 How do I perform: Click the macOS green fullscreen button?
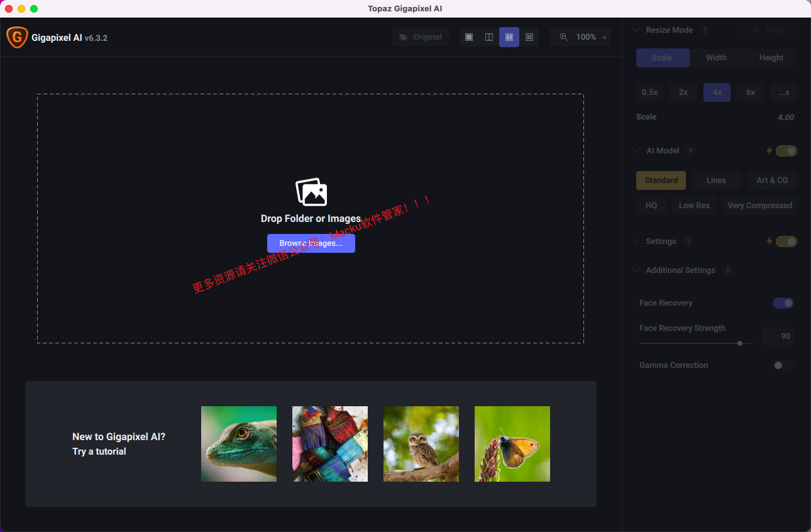34,9
